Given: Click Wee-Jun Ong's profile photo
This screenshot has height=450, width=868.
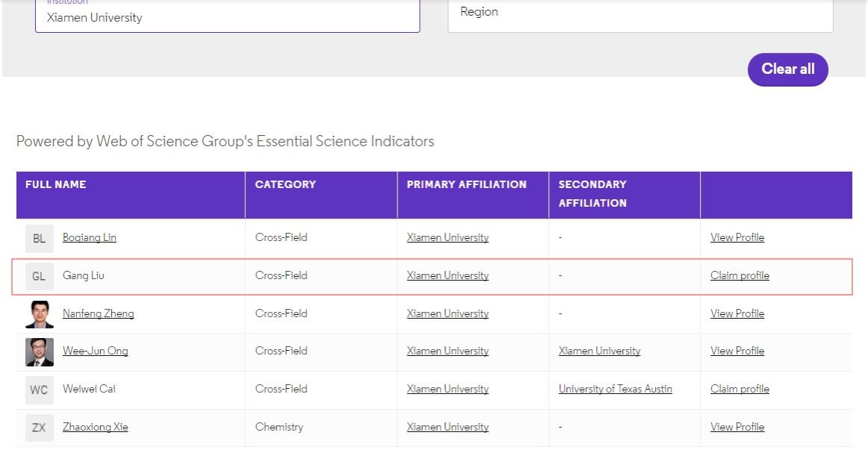Looking at the screenshot, I should coord(40,352).
